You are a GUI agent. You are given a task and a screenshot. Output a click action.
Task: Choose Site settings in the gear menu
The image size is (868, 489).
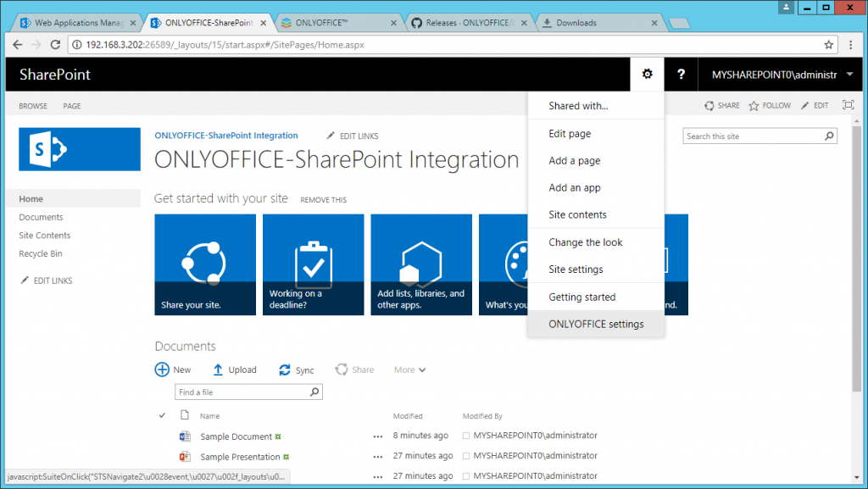pos(576,270)
